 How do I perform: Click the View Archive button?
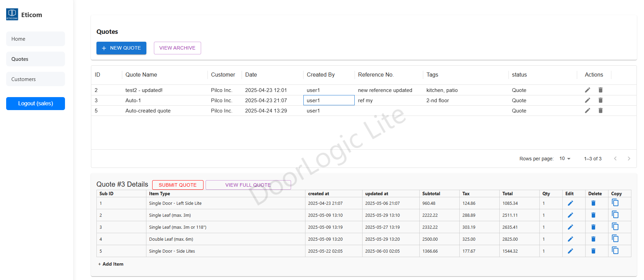(177, 48)
